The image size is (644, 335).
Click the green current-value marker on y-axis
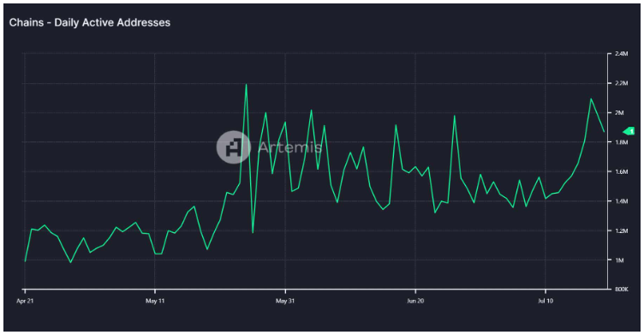tap(629, 131)
